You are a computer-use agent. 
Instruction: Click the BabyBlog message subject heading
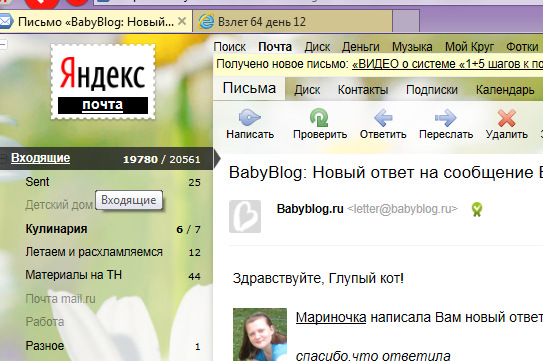click(x=385, y=173)
